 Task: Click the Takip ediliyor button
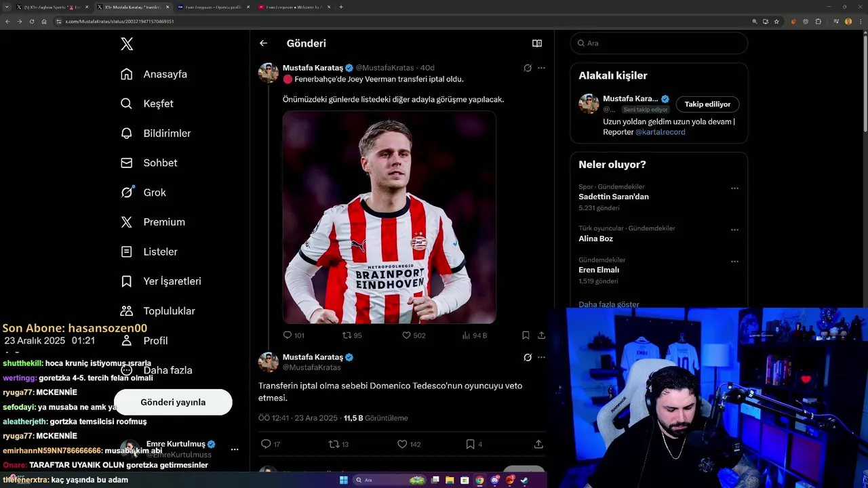(707, 104)
